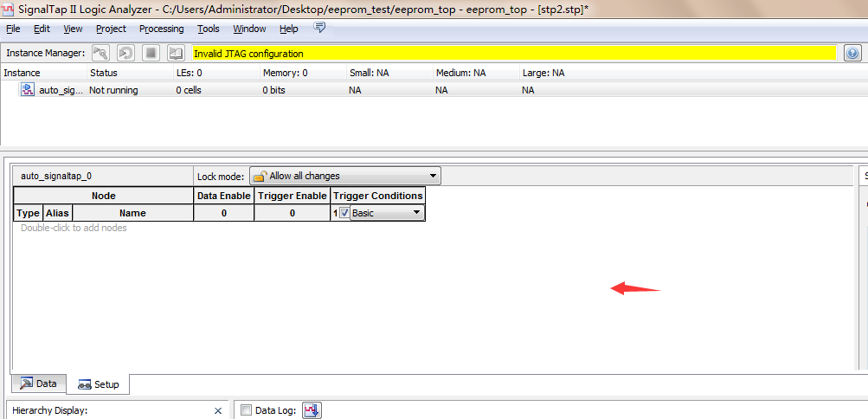Click the Small: NA column header
This screenshot has width=868, height=419.
(389, 73)
